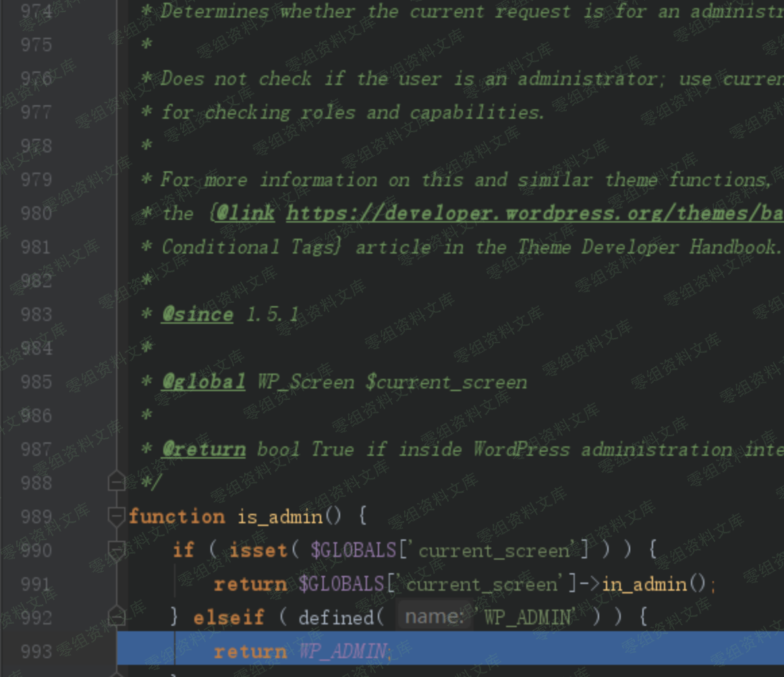Click the WP_Screen type in the @global line
Image resolution: width=784 pixels, height=677 pixels.
pyautogui.click(x=305, y=382)
